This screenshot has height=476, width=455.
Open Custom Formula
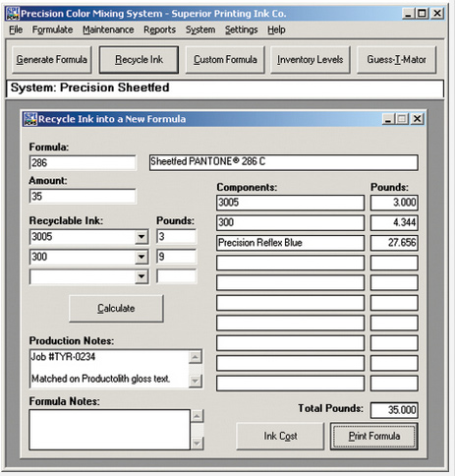tap(225, 60)
